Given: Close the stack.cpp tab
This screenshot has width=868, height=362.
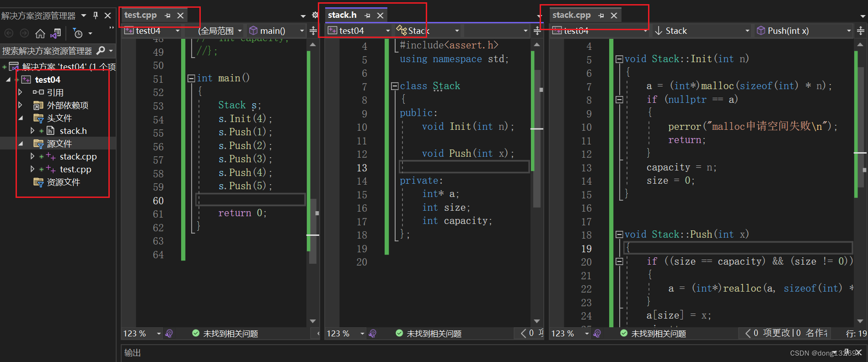Looking at the screenshot, I should pyautogui.click(x=614, y=16).
